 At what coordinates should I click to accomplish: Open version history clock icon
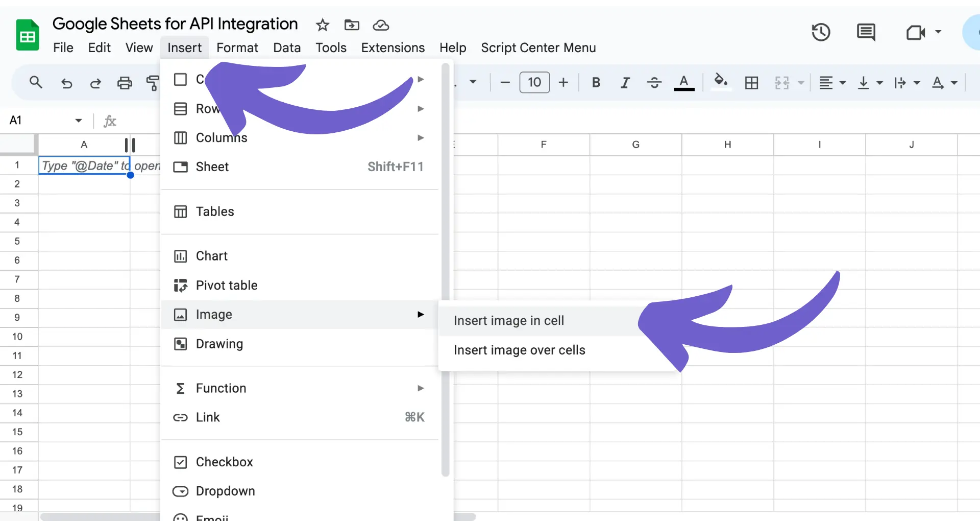[821, 32]
